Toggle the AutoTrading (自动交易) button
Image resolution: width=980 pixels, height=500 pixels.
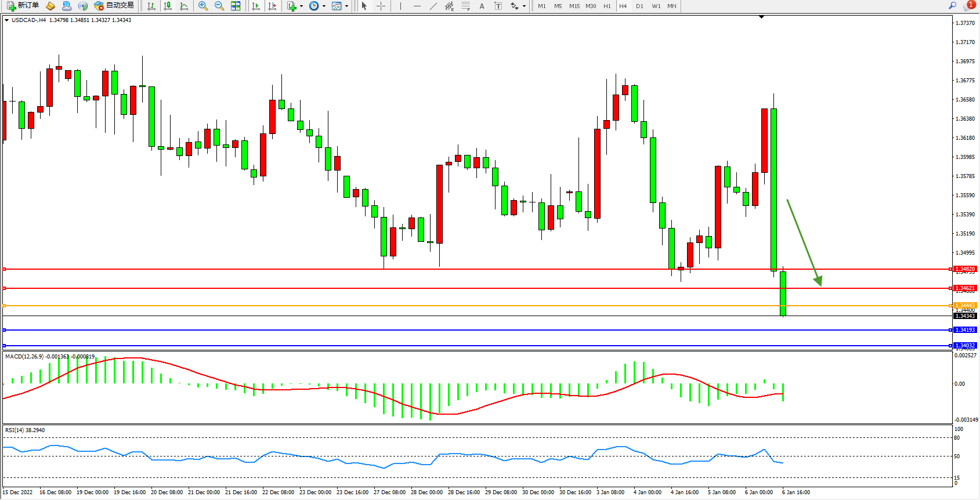tap(114, 6)
